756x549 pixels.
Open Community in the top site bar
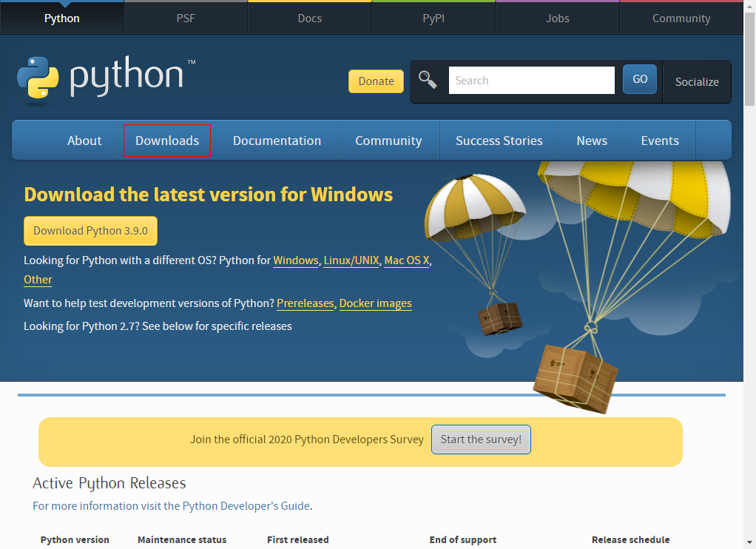pyautogui.click(x=681, y=18)
